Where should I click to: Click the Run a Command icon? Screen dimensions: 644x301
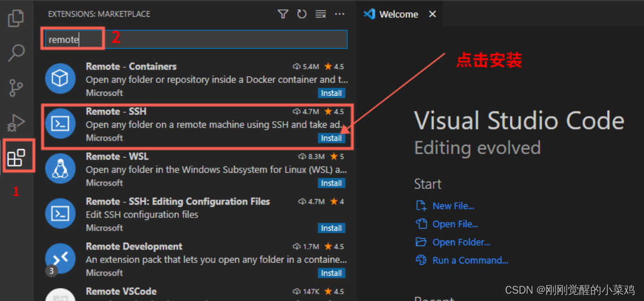(421, 260)
